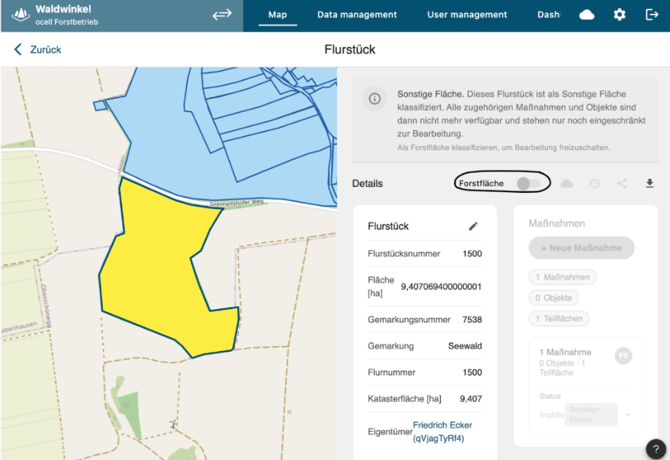670x460 pixels.
Task: Click the yellow highlighted parcel on map
Action: (160, 270)
